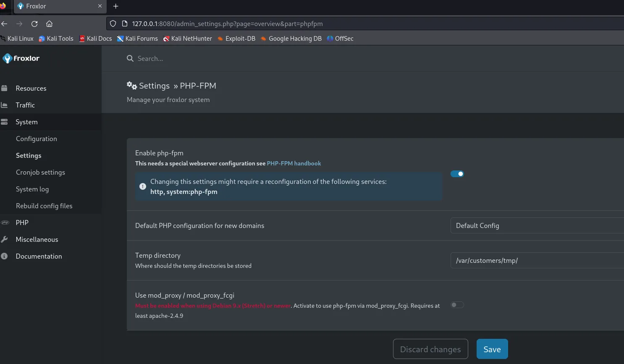Open Kali Tools bookmark

click(x=56, y=39)
